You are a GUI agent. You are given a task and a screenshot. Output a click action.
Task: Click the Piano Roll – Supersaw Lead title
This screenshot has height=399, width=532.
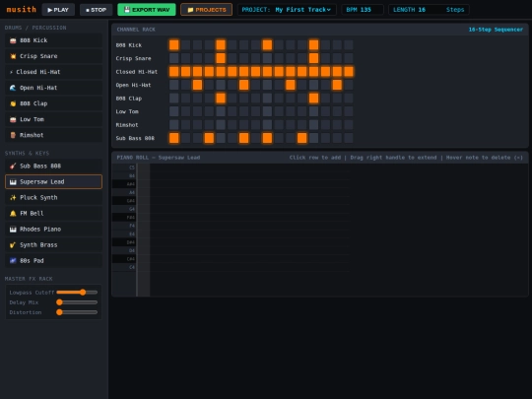click(x=159, y=158)
